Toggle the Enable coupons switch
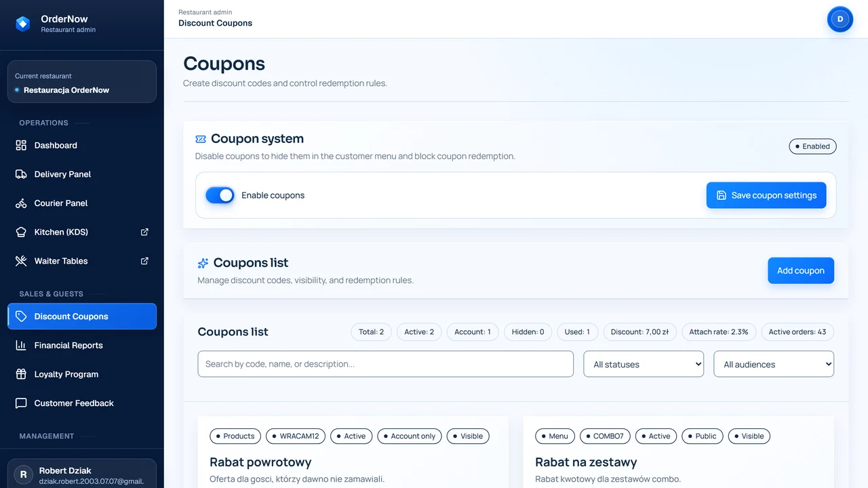 click(220, 195)
